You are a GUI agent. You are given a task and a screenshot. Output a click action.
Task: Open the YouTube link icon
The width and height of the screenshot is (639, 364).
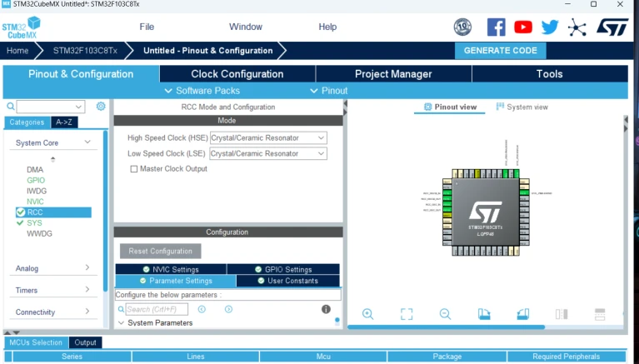523,27
